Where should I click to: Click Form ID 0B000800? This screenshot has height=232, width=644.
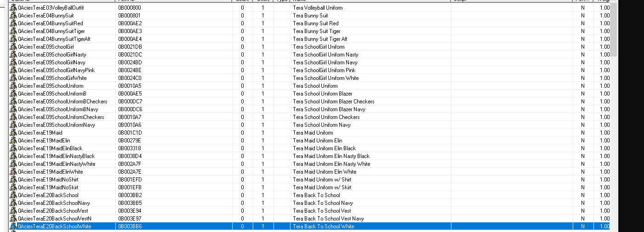point(130,8)
